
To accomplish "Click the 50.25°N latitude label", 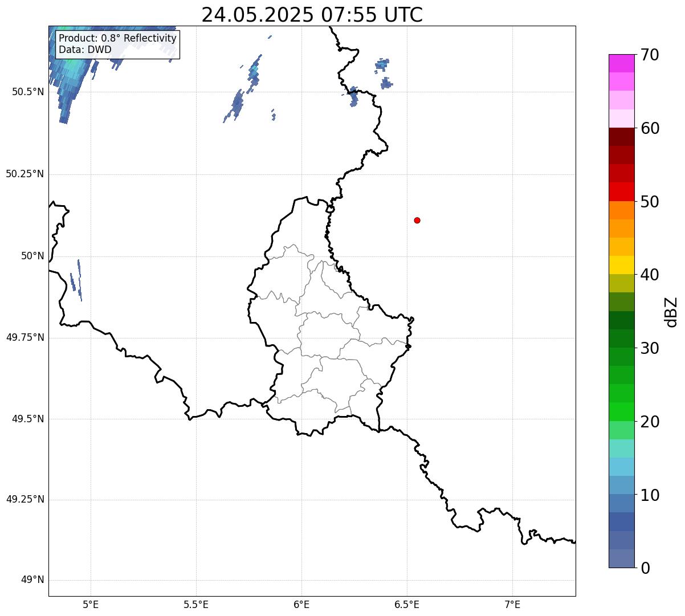I will point(25,174).
